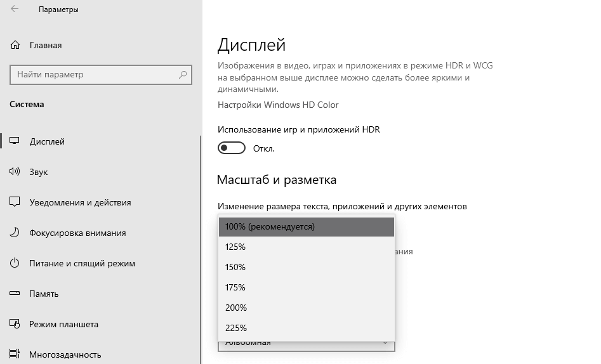Image resolution: width=601 pixels, height=364 pixels.
Task: Choose 100% (рекомендуется) scale option
Action: point(307,226)
